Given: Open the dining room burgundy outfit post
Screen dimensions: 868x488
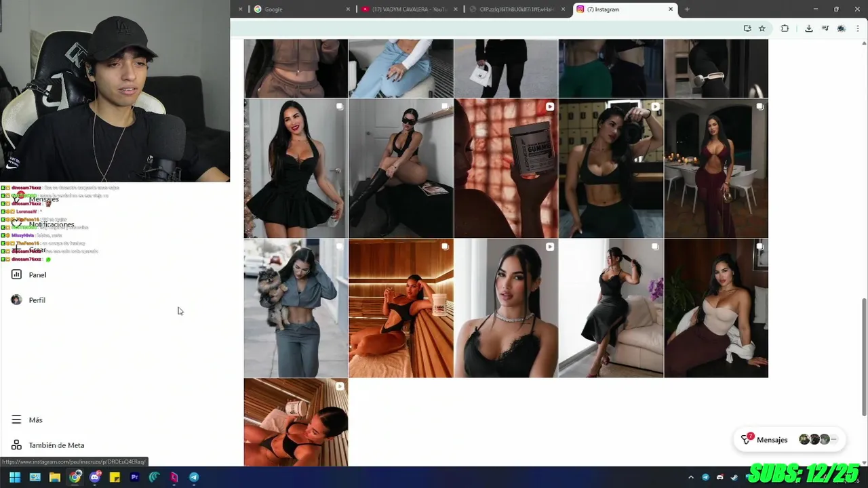Looking at the screenshot, I should pos(716,168).
